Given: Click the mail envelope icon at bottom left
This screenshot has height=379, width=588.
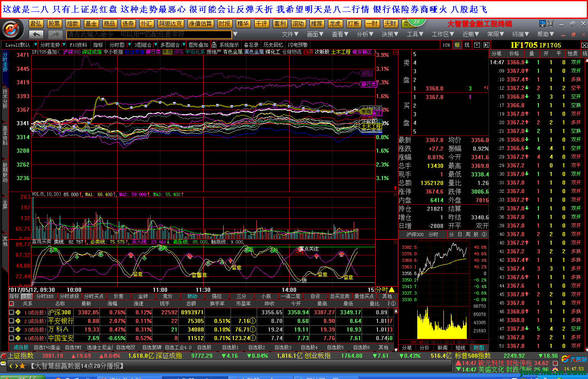Looking at the screenshot, I should tap(4, 363).
